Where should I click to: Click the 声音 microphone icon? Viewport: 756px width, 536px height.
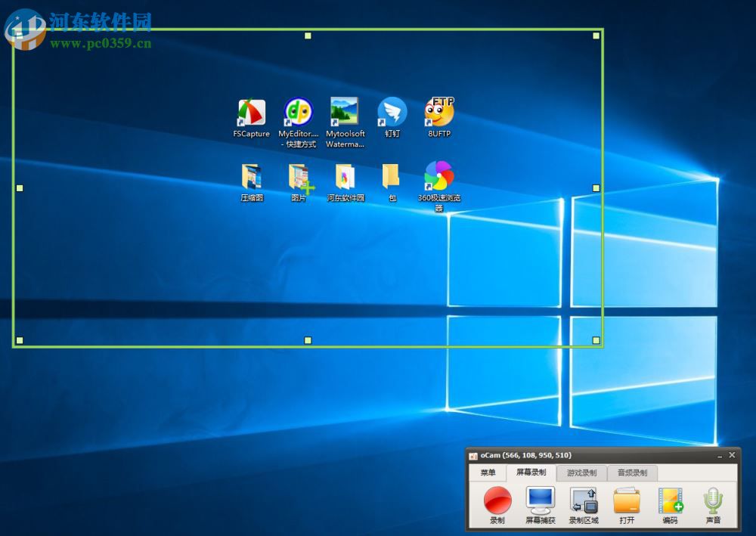[x=713, y=505]
